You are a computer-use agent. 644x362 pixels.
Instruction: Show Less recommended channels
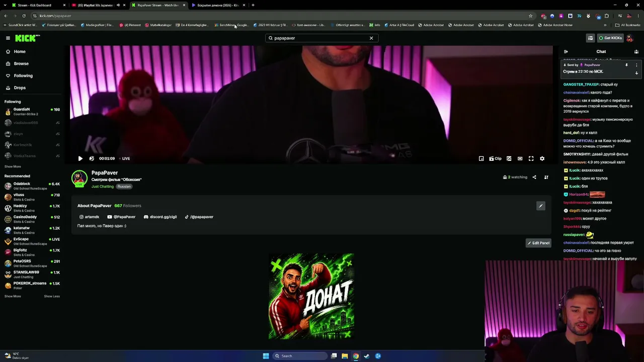(52, 296)
